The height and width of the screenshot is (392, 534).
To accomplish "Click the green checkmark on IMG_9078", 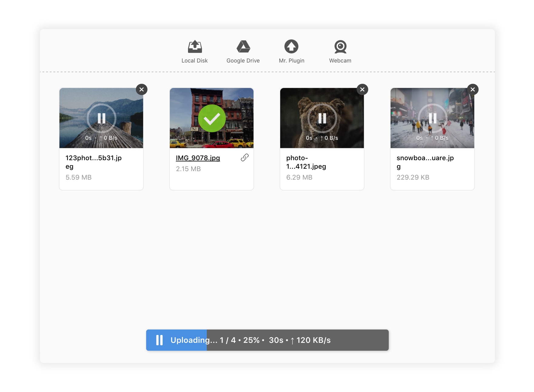I will [x=212, y=118].
